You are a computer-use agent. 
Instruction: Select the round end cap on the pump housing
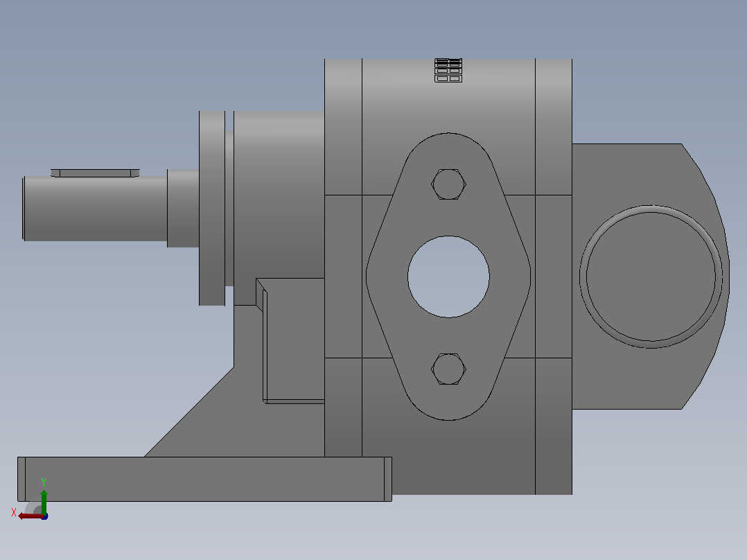click(x=651, y=277)
